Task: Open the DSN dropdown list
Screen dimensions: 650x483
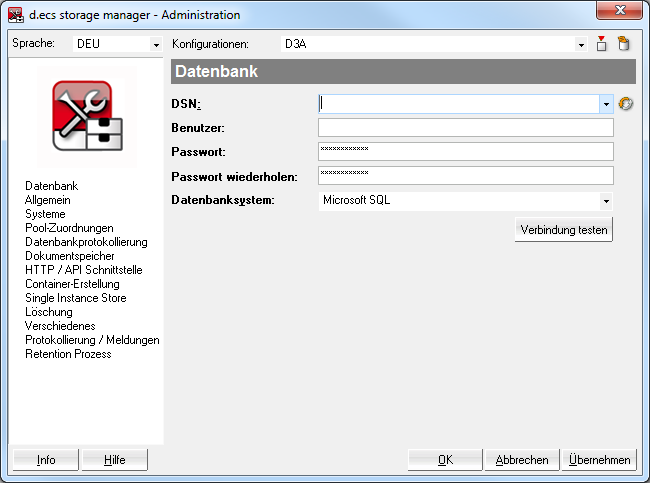Action: coord(606,103)
